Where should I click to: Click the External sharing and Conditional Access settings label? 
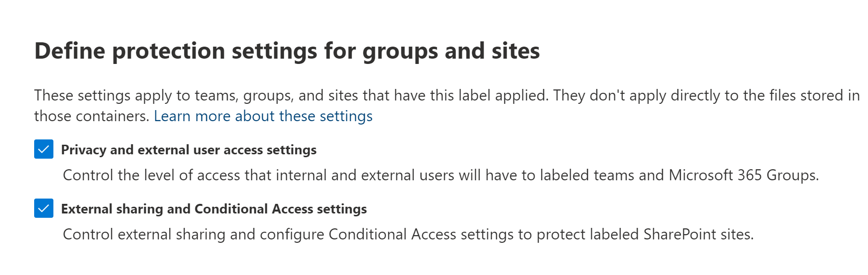(214, 209)
